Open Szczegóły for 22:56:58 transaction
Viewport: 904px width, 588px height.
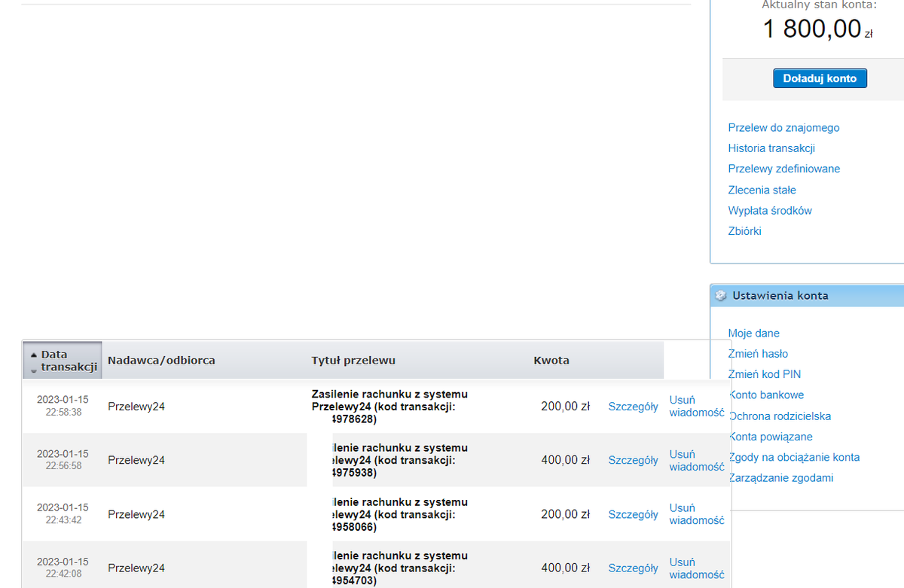pyautogui.click(x=633, y=460)
